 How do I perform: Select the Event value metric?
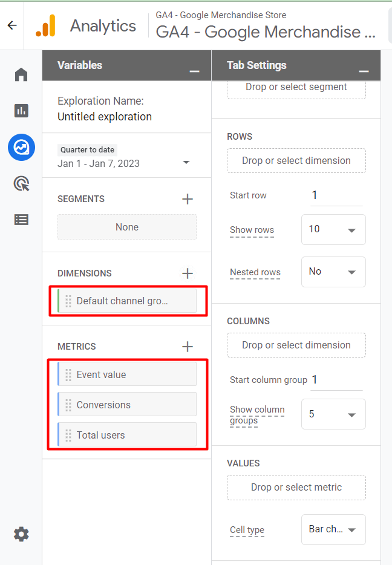pyautogui.click(x=127, y=374)
